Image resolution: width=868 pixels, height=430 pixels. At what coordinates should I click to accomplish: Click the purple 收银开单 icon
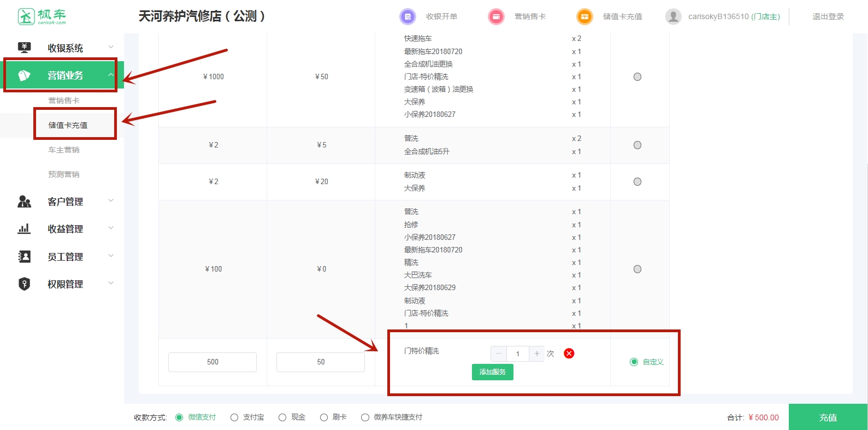(408, 17)
